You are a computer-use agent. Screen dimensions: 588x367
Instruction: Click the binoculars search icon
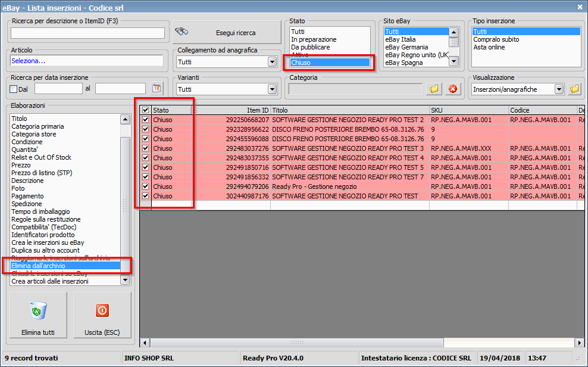click(x=182, y=32)
